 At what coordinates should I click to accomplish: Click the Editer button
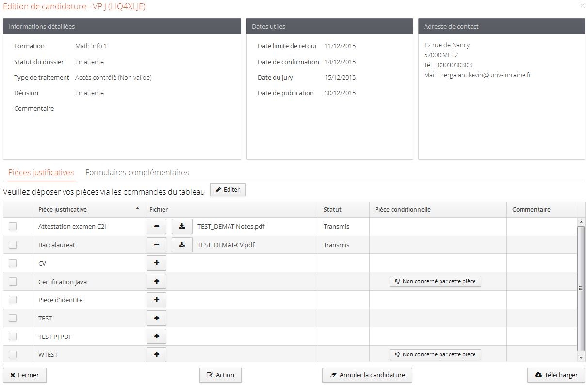pyautogui.click(x=228, y=190)
